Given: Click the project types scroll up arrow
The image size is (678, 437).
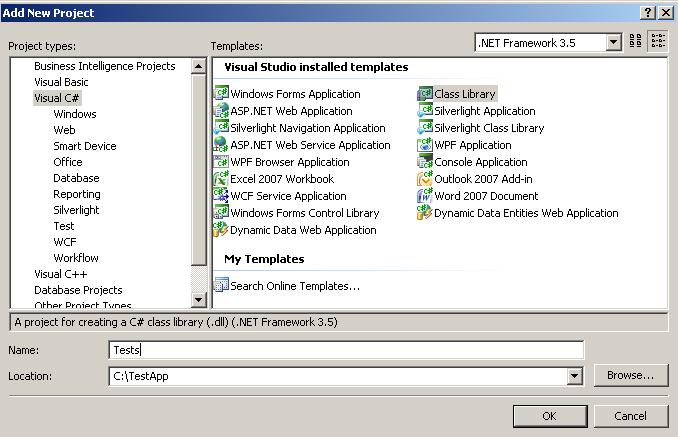Looking at the screenshot, I should click(198, 66).
